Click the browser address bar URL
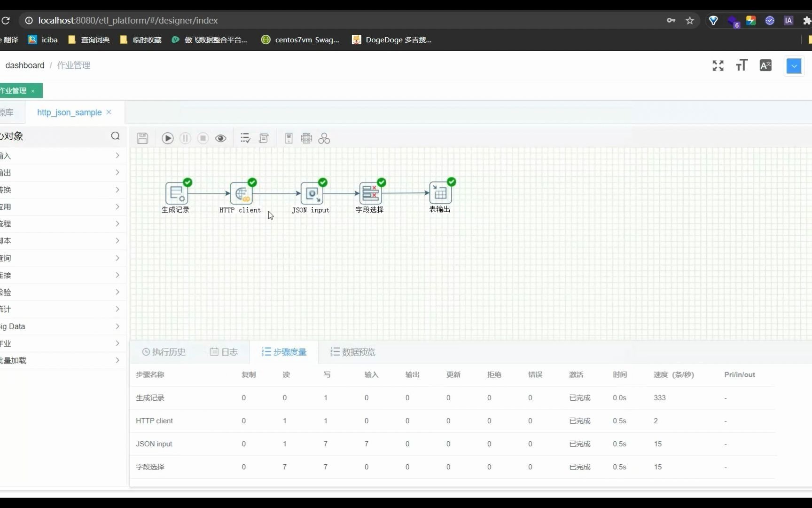The image size is (812, 508). click(128, 20)
